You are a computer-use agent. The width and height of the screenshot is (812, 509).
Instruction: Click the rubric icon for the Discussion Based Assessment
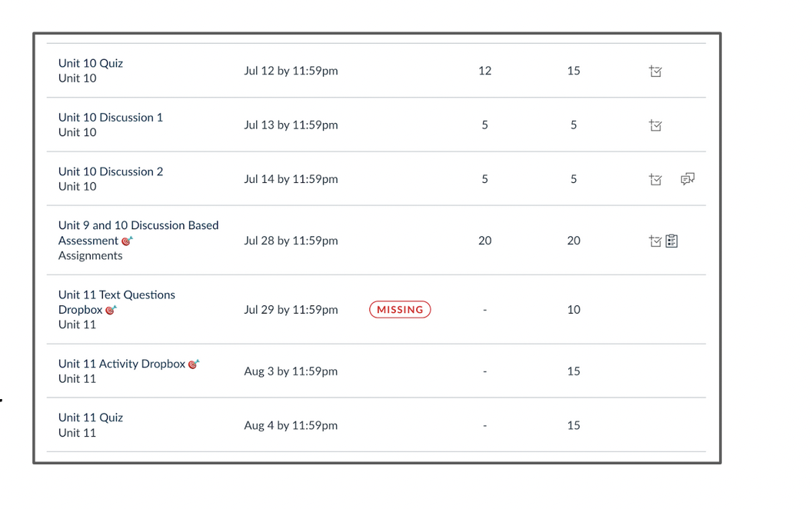pos(671,241)
